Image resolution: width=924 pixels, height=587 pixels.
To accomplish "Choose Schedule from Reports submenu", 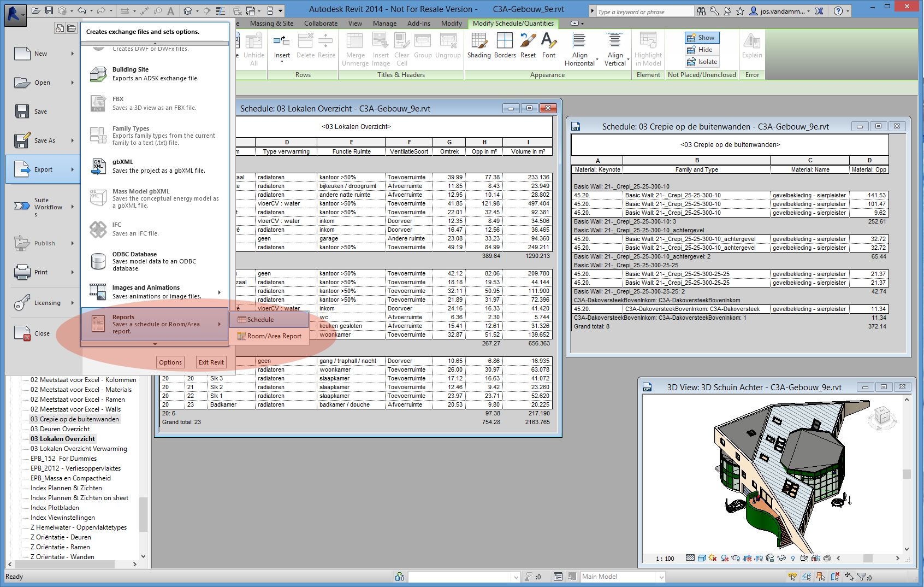I will click(270, 320).
